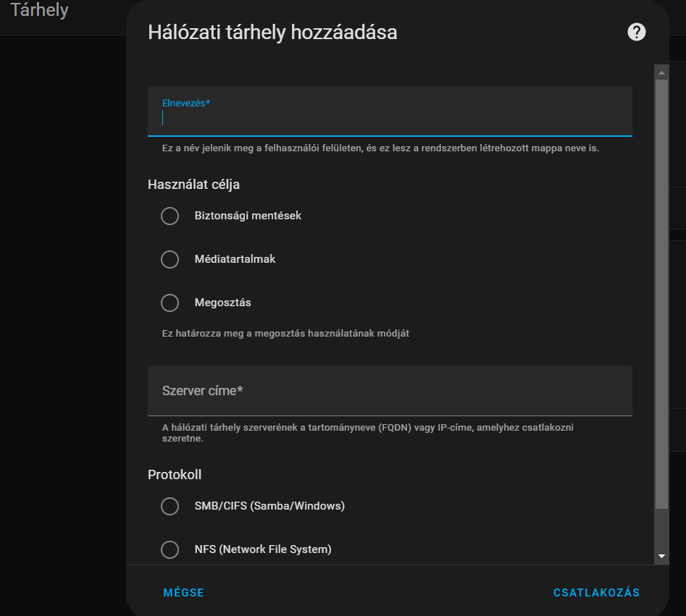Pick the SMB/CIFS (Samba/Windows) protocol
The image size is (686, 616).
coord(170,506)
